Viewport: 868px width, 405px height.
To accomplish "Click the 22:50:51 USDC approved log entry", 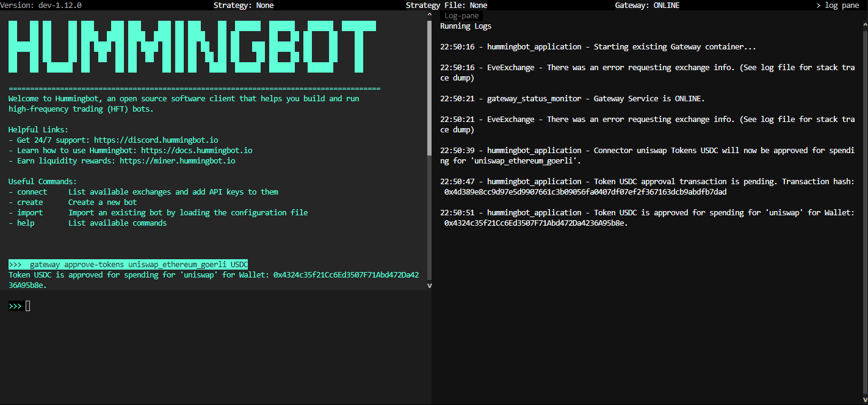I will click(x=647, y=218).
